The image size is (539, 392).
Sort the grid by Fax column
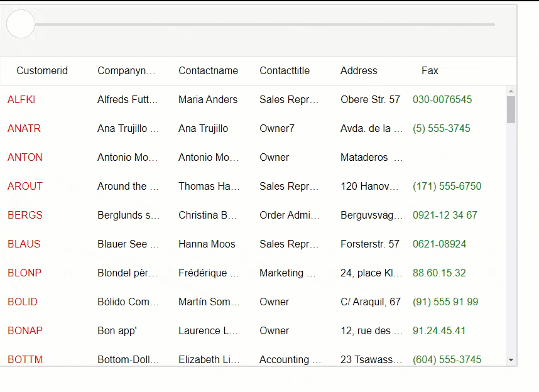(x=430, y=70)
